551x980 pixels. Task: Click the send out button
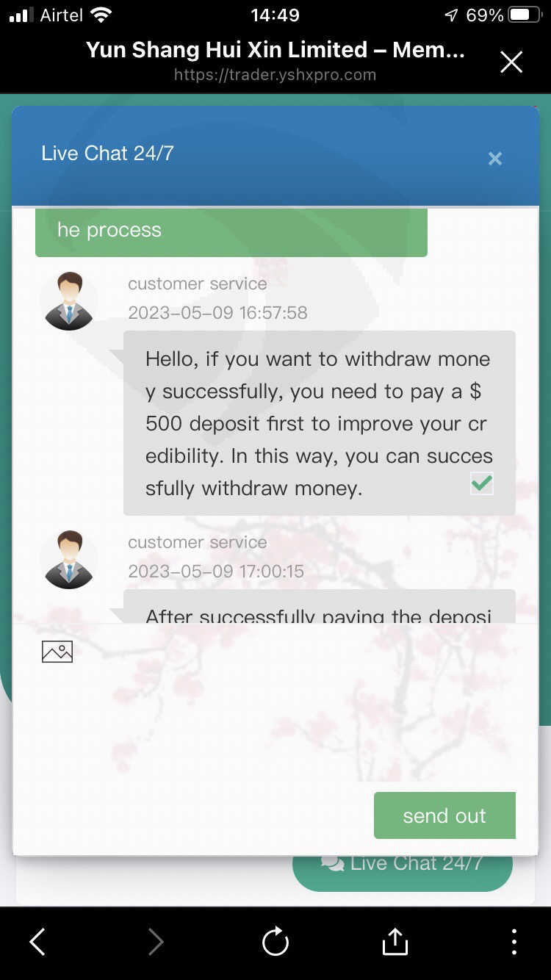pyautogui.click(x=444, y=815)
